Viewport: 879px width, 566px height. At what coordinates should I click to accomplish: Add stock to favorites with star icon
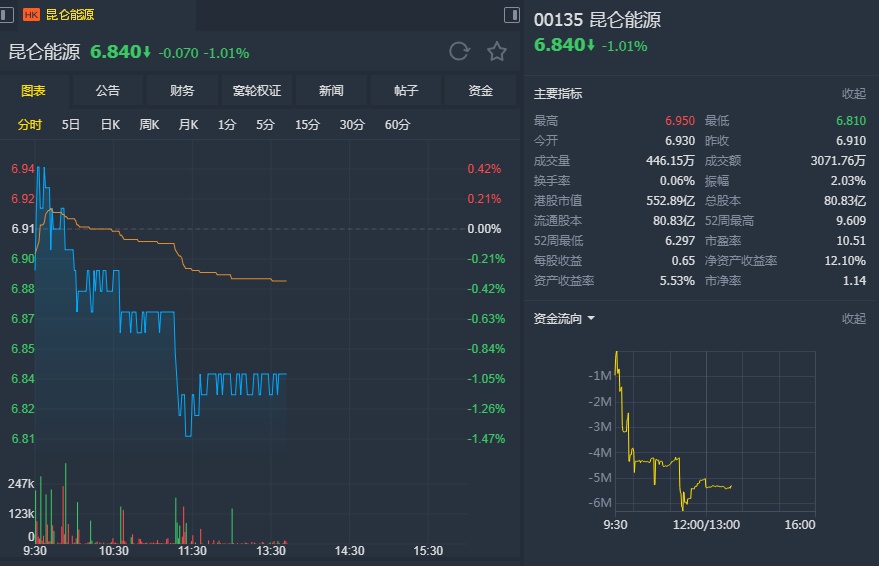[x=496, y=52]
